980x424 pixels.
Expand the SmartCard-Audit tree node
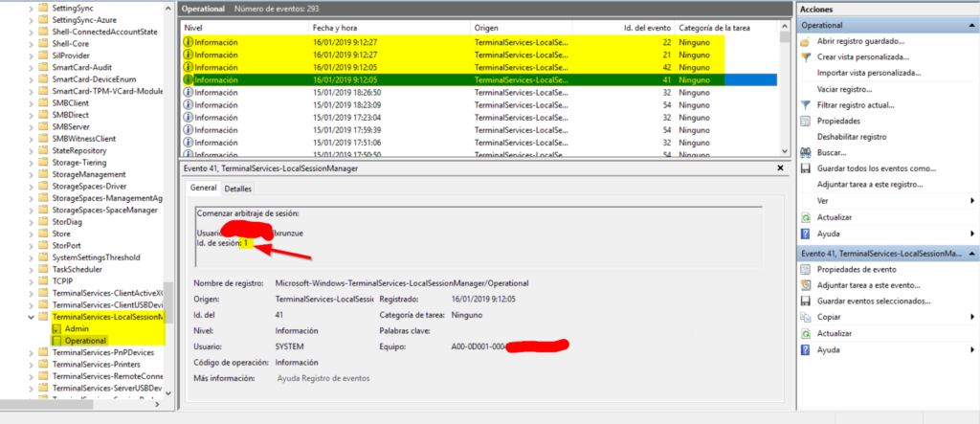[x=32, y=68]
